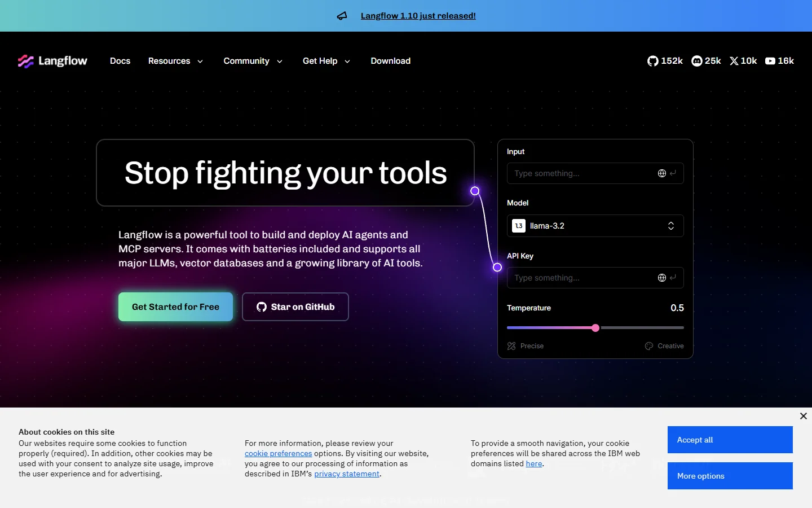
Task: Open the Discord 25k members link
Action: point(706,61)
